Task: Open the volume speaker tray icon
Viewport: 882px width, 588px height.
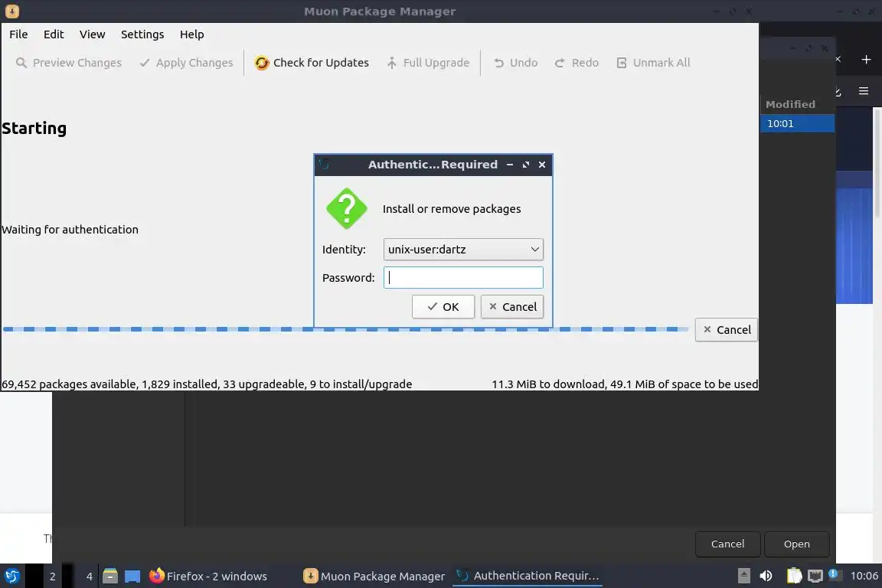Action: coord(766,576)
